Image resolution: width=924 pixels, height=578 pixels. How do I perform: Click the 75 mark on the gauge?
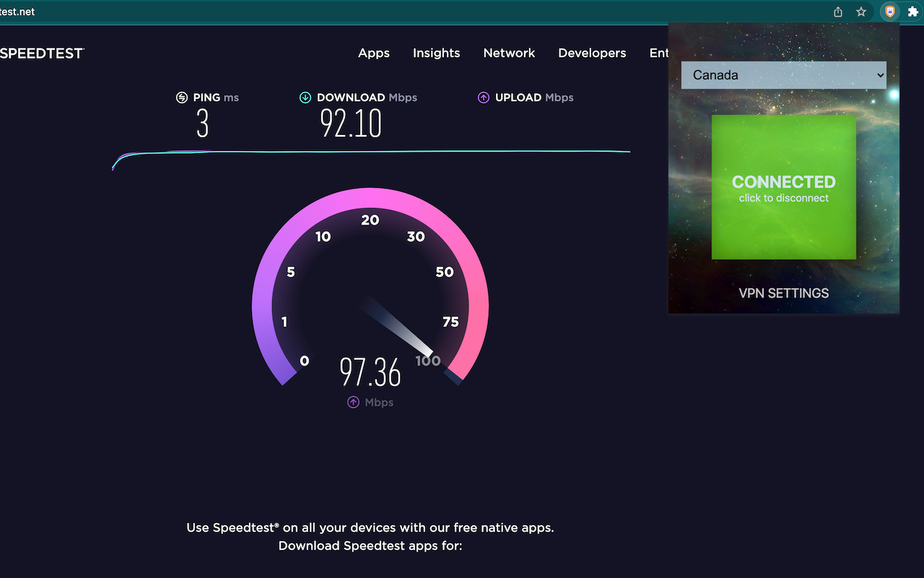[x=450, y=322]
